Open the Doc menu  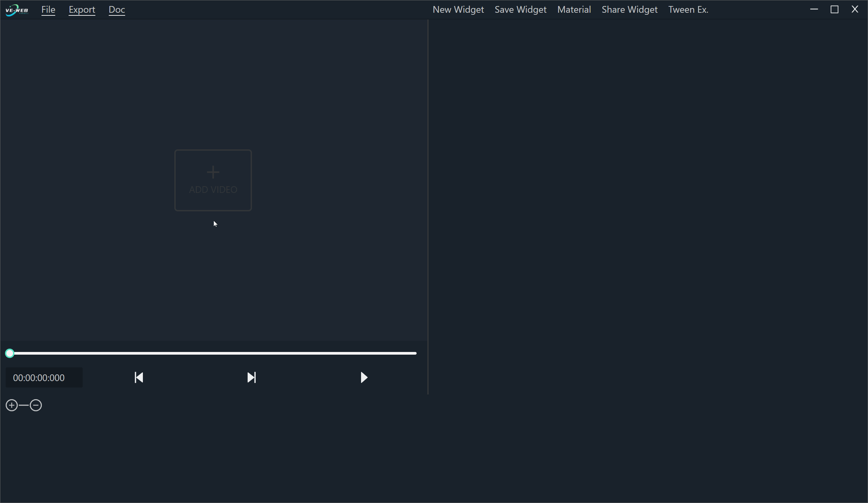pyautogui.click(x=116, y=10)
